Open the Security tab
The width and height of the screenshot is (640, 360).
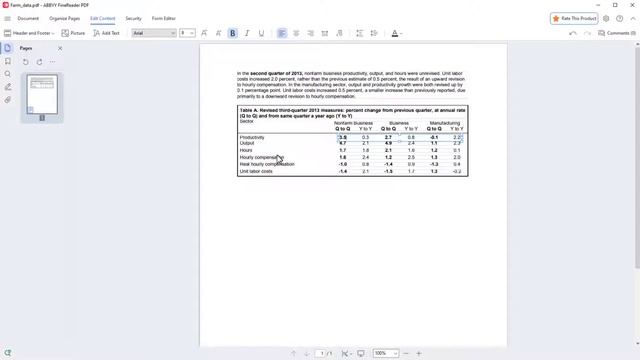(133, 18)
